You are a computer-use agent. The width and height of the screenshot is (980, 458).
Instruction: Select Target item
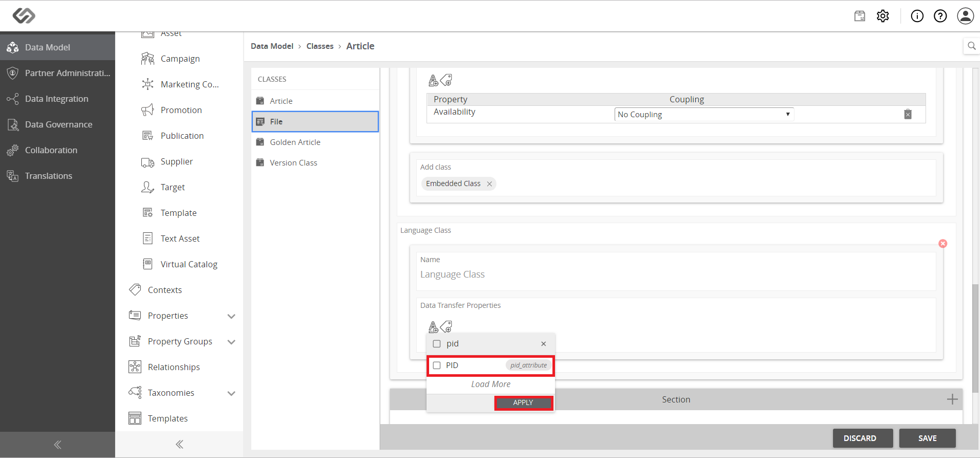(x=179, y=187)
